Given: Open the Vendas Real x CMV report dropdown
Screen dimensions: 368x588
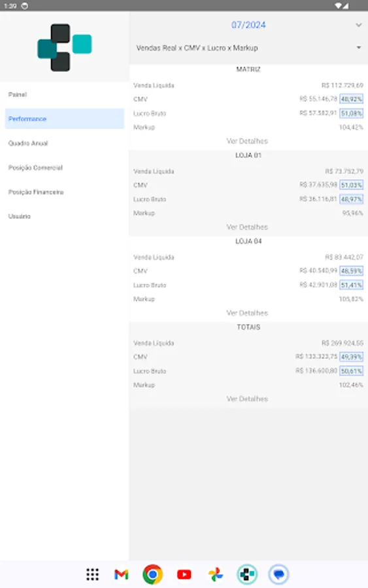Looking at the screenshot, I should 248,48.
